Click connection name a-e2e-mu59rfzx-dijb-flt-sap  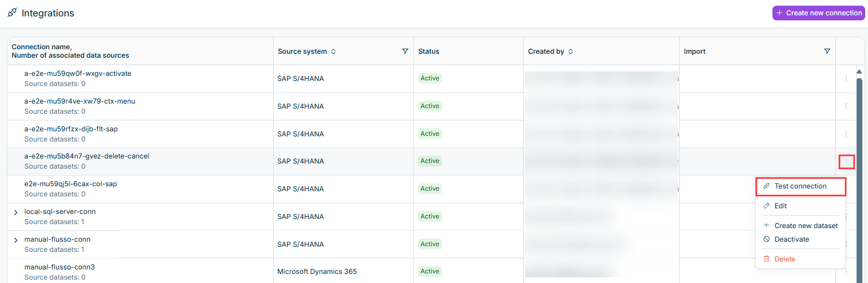pos(71,129)
